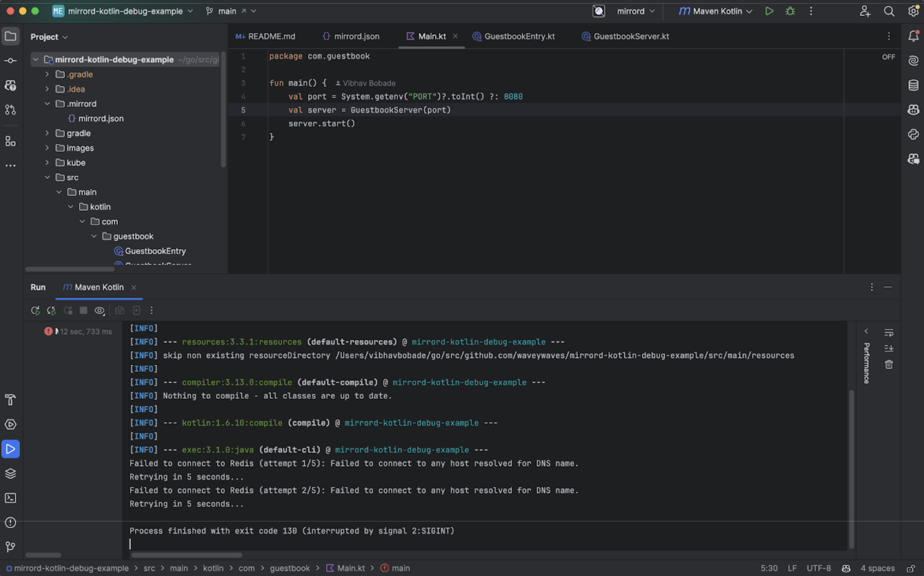Image resolution: width=924 pixels, height=576 pixels.
Task: Collapse the src folder in Project tree
Action: coord(48,177)
